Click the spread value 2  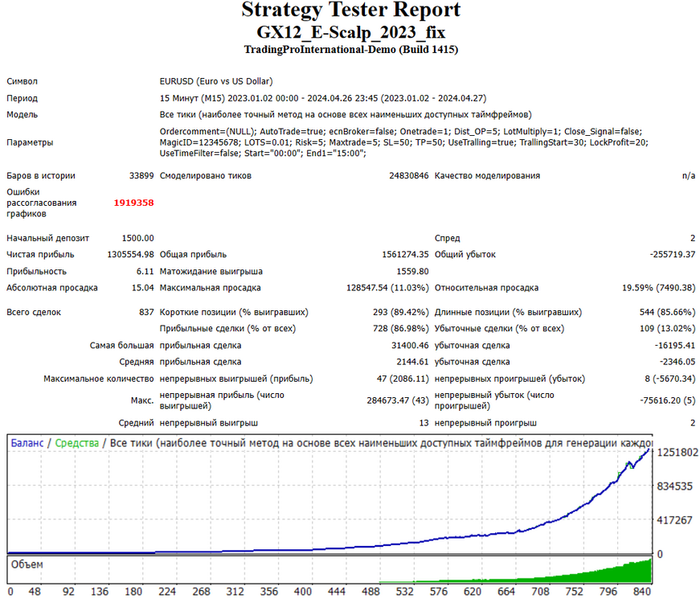coord(693,238)
